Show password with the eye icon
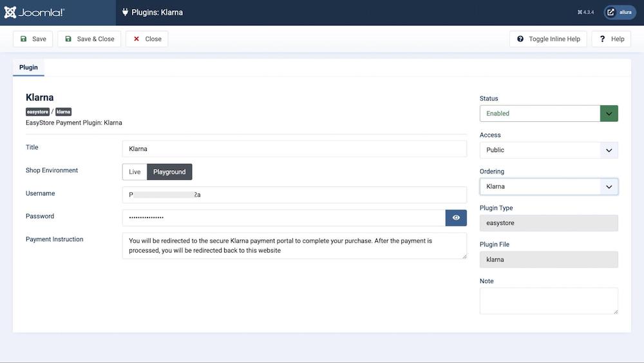Image resolution: width=644 pixels, height=363 pixels. (456, 218)
